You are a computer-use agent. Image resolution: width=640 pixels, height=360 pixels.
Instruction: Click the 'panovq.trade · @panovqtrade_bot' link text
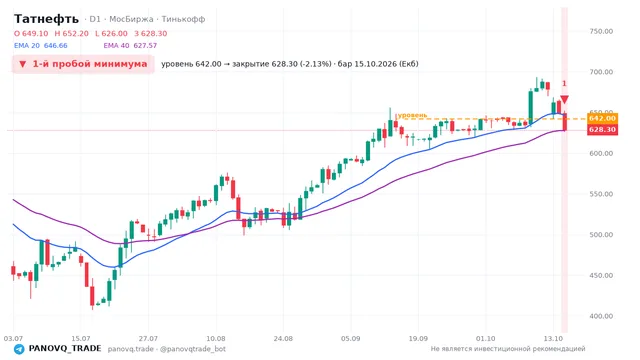(167, 349)
